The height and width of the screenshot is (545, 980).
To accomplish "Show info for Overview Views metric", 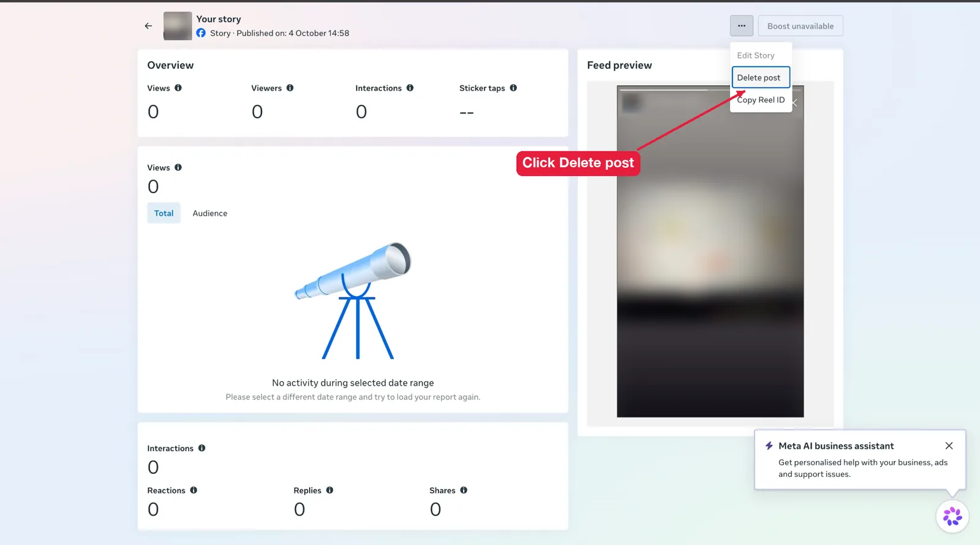I will (x=178, y=88).
